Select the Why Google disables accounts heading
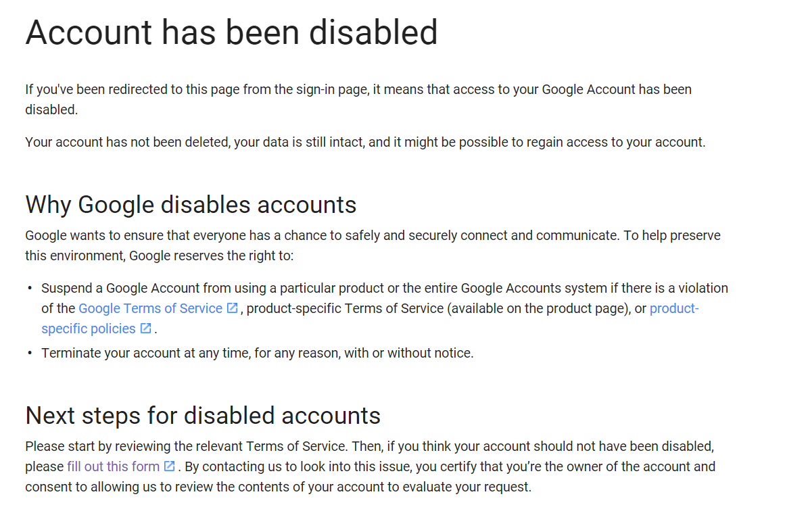Viewport: 785px width, 532px height. click(191, 205)
